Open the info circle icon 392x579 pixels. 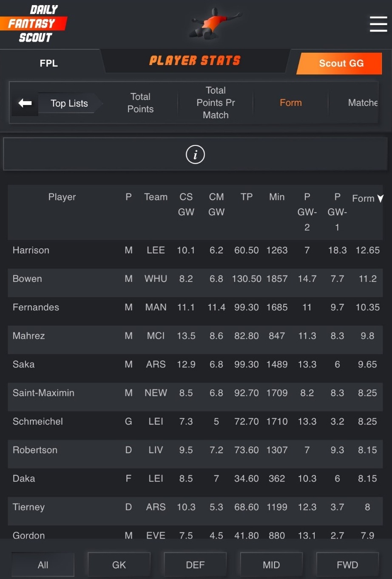[x=195, y=154]
